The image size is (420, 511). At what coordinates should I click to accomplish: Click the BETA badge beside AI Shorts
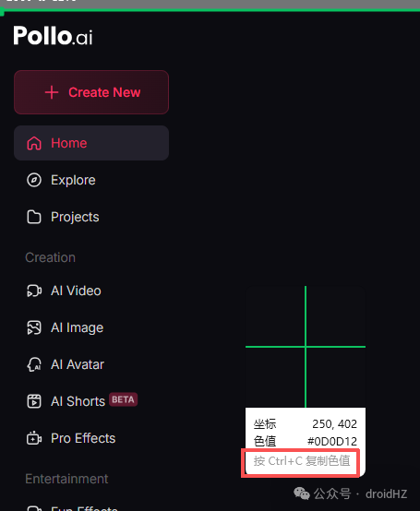pos(123,399)
